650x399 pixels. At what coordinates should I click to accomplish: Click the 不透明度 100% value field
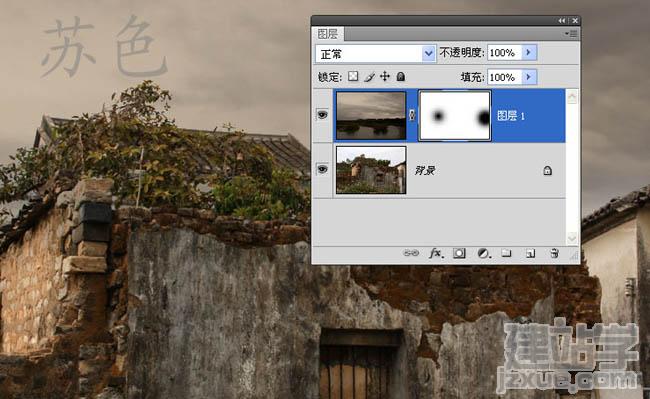tap(504, 53)
